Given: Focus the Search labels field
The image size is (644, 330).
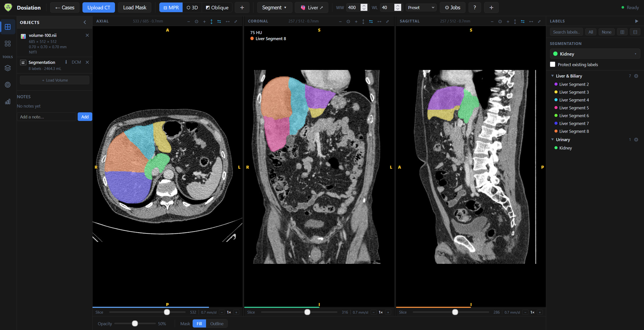Looking at the screenshot, I should click(566, 32).
